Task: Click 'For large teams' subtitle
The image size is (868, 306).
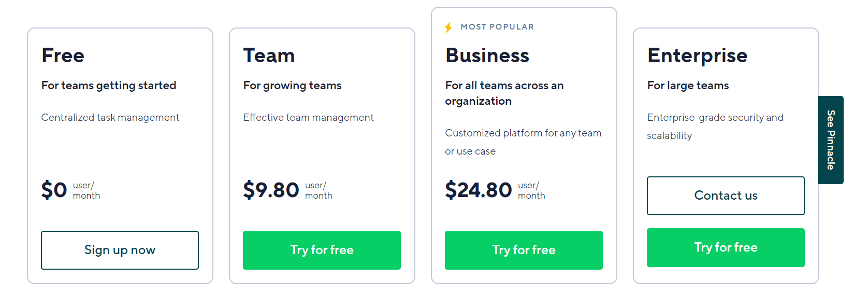Action: click(688, 86)
